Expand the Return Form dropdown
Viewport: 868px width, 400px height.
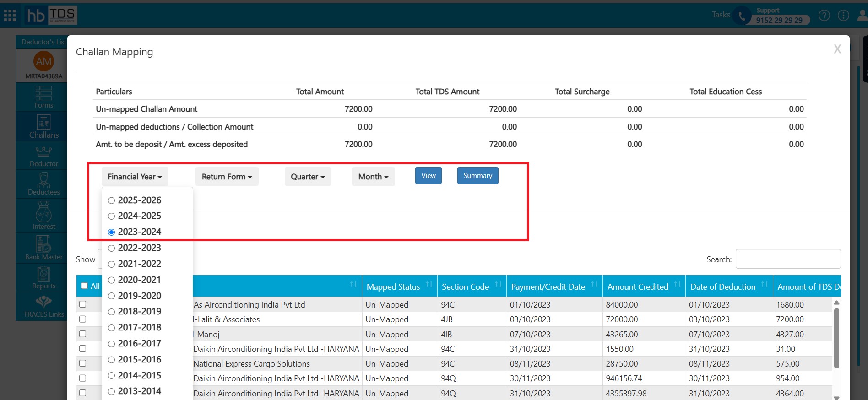[227, 177]
